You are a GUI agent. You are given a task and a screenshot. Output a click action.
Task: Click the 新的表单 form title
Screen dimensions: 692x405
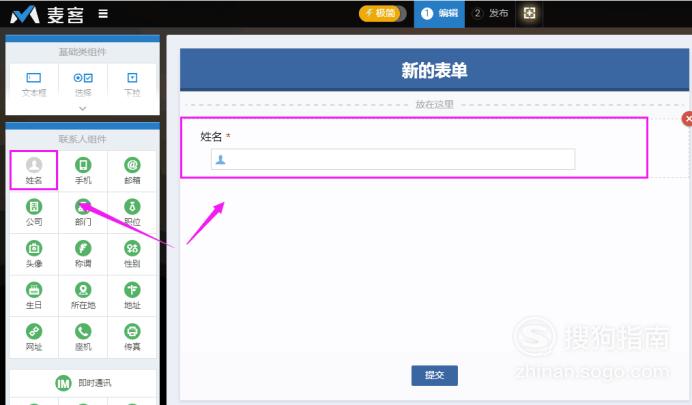434,71
